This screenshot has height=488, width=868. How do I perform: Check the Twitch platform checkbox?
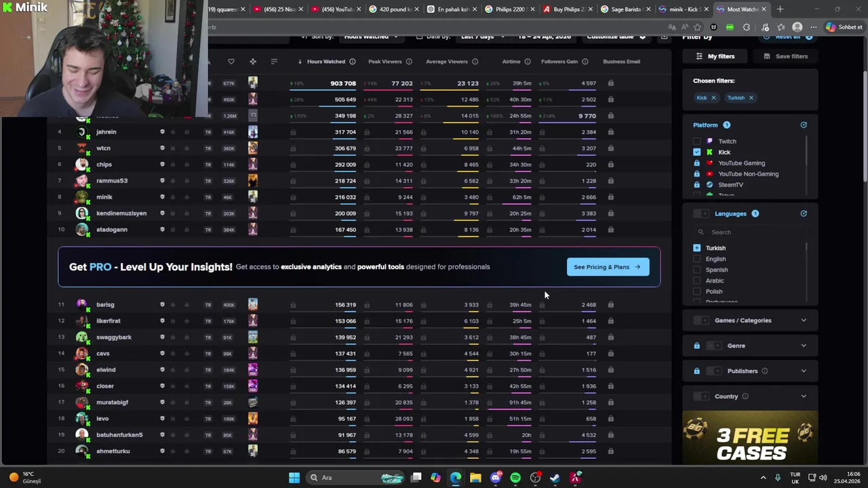click(x=697, y=142)
